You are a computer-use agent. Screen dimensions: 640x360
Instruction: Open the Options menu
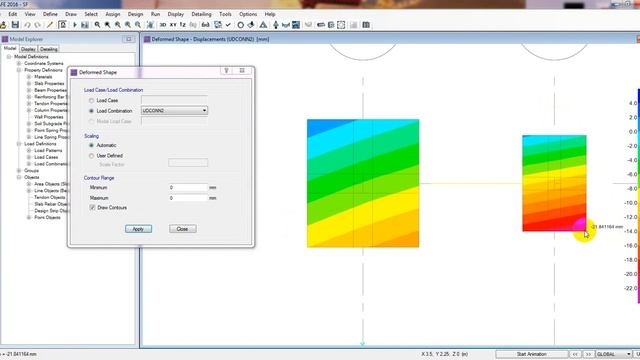(x=248, y=14)
